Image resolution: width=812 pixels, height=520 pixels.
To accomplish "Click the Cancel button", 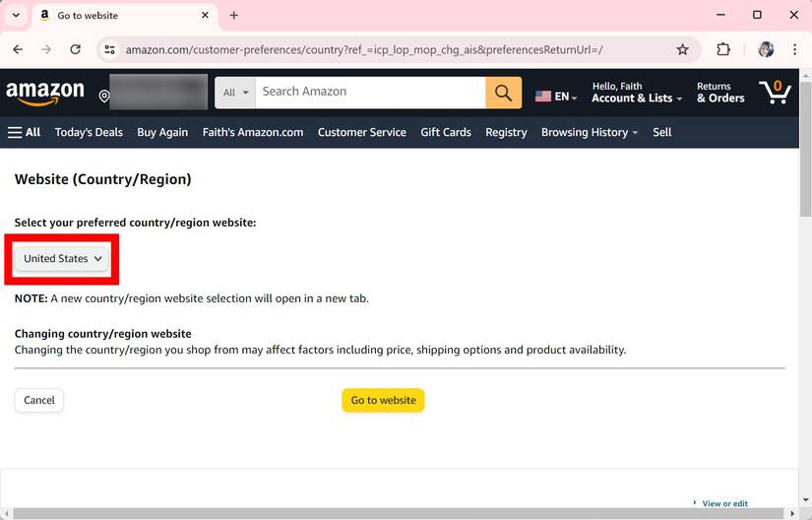I will click(x=38, y=401).
